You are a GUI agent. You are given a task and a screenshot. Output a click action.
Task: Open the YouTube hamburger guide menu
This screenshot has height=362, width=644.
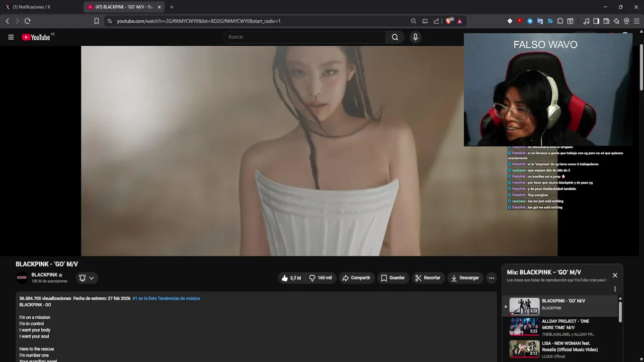[11, 37]
